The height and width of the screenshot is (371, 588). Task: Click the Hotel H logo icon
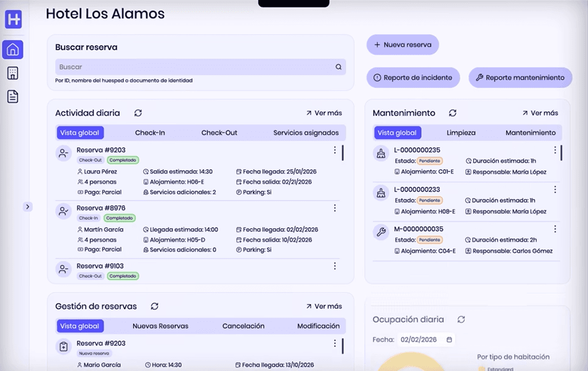13,19
